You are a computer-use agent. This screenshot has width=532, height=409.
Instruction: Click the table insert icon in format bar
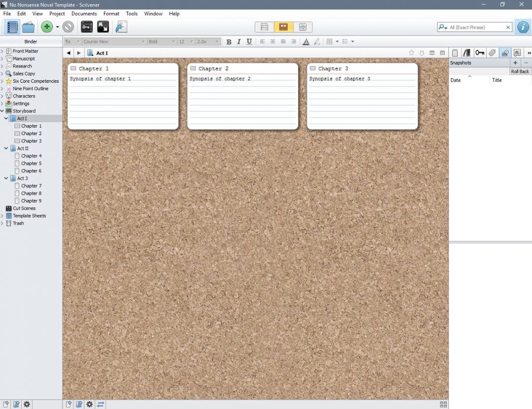point(329,42)
